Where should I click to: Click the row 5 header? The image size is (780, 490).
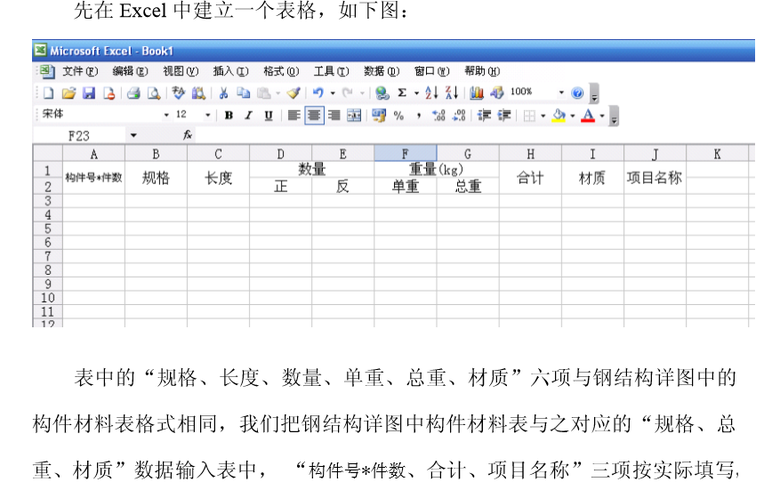(x=46, y=228)
